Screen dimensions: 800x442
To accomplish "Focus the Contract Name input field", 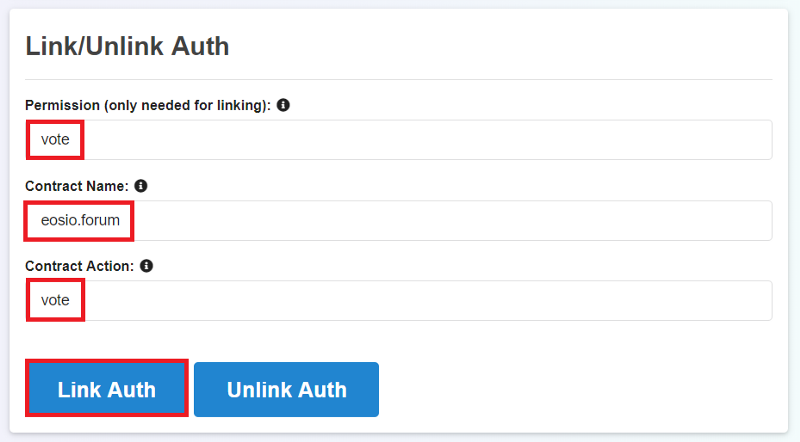I will [x=398, y=220].
